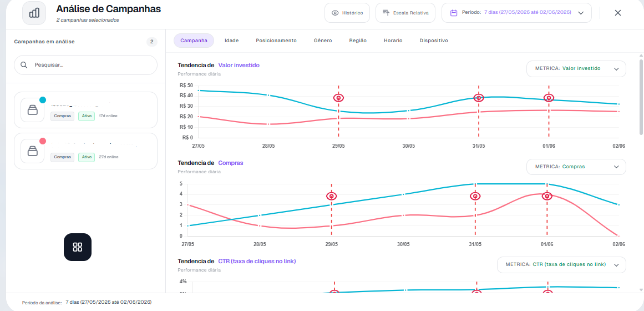Click the bar chart analysis icon
Screen dimensions: 644x311
34,13
